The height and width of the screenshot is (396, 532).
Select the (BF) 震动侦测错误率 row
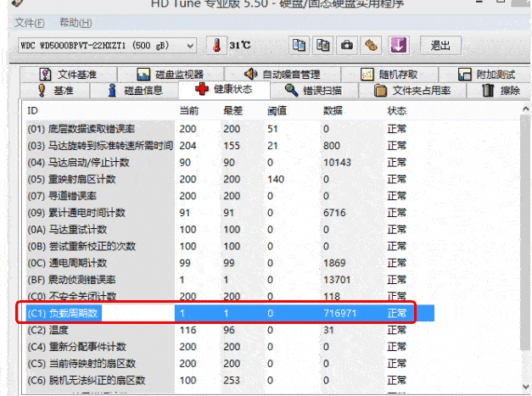click(x=230, y=280)
